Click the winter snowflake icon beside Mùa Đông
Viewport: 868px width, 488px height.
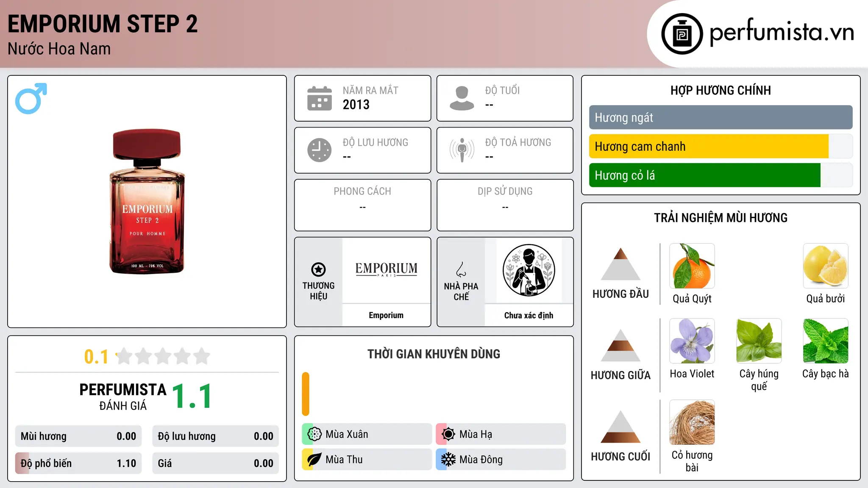coord(448,460)
